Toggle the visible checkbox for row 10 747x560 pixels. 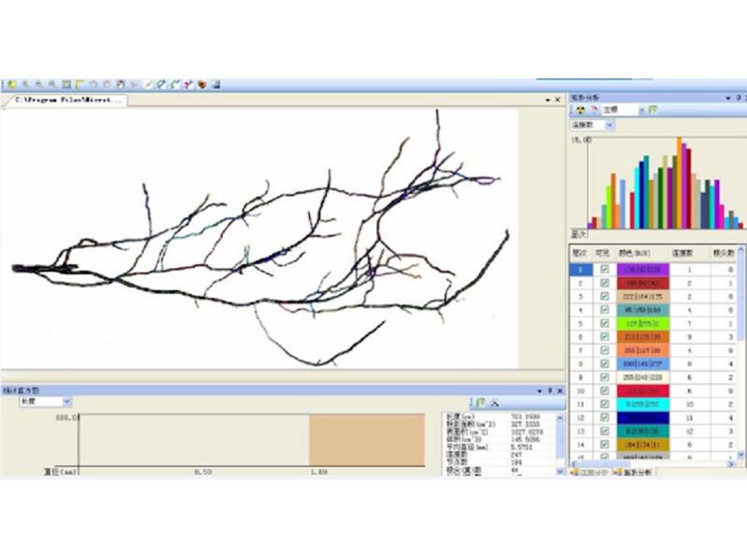point(604,391)
